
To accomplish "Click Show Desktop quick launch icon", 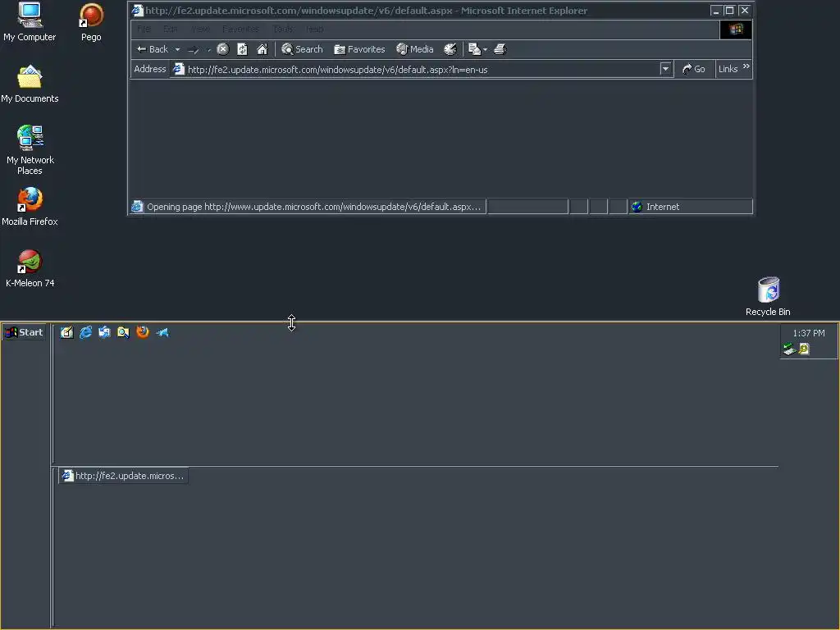I will pos(66,332).
